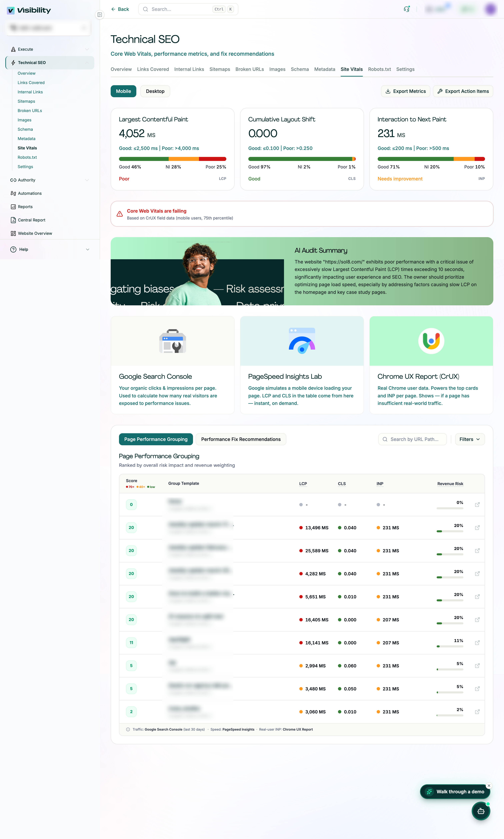Image resolution: width=504 pixels, height=839 pixels.
Task: Open the Links Covered tab
Action: (153, 69)
